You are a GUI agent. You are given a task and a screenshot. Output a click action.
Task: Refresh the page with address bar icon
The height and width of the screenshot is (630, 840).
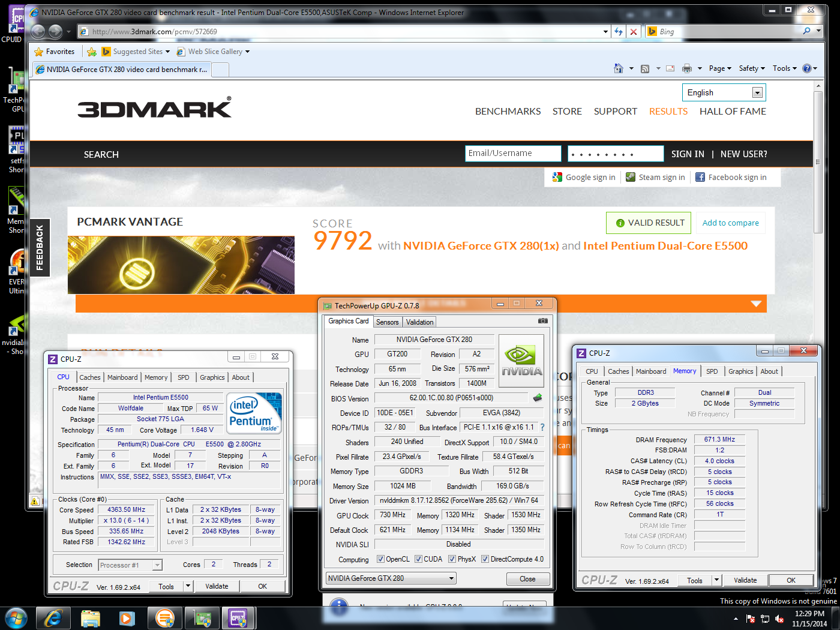pos(619,32)
